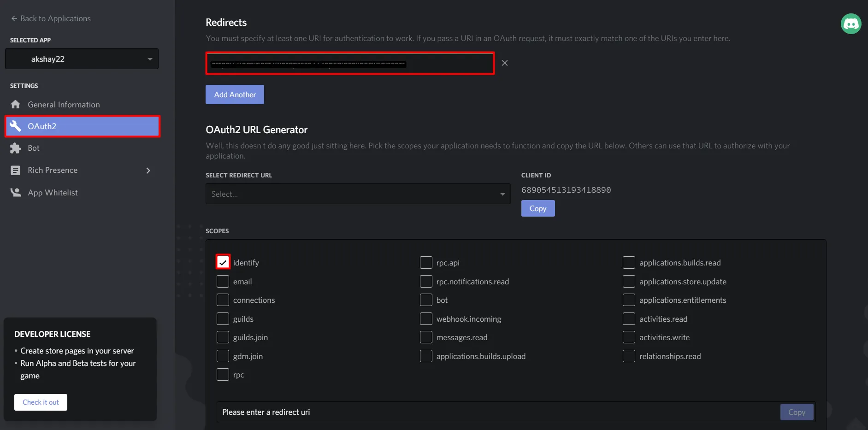Enable the bot scope checkbox
The height and width of the screenshot is (430, 868).
[x=426, y=300]
